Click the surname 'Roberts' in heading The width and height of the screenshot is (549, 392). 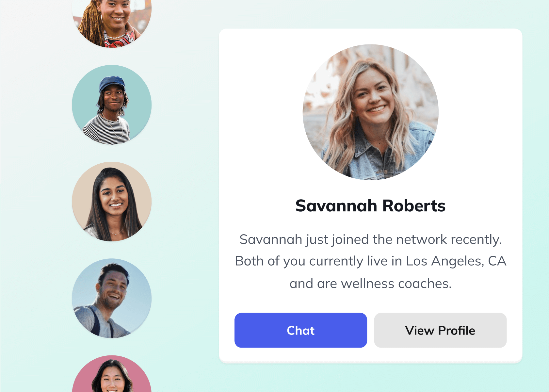(x=414, y=206)
